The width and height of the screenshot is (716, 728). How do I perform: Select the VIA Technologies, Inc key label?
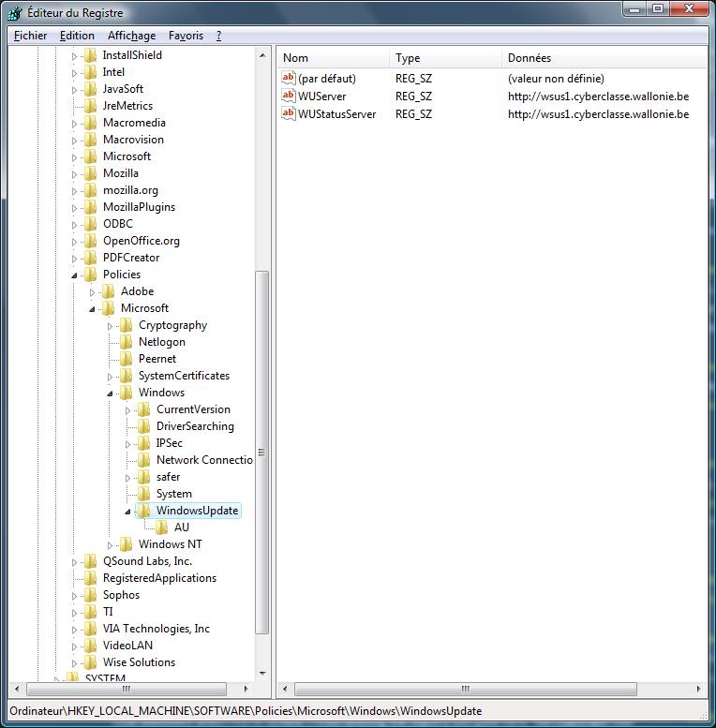[x=156, y=629]
